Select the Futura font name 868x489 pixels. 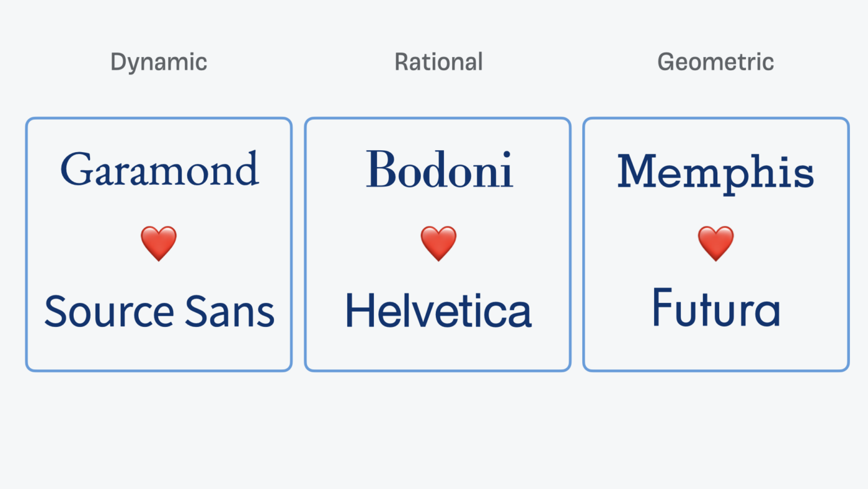coord(716,308)
